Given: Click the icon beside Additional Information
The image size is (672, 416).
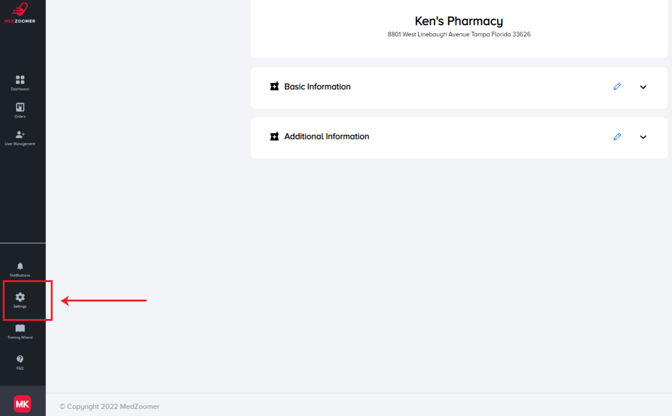Looking at the screenshot, I should tap(274, 136).
